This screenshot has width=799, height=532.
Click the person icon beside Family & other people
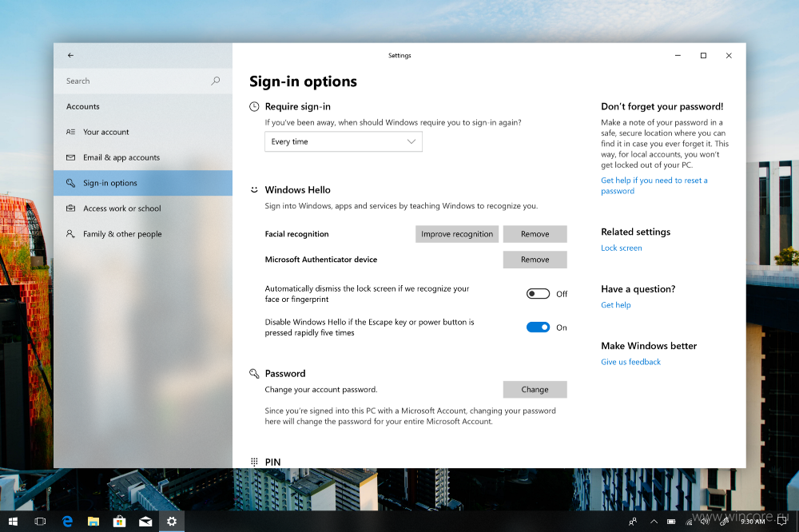pyautogui.click(x=71, y=234)
